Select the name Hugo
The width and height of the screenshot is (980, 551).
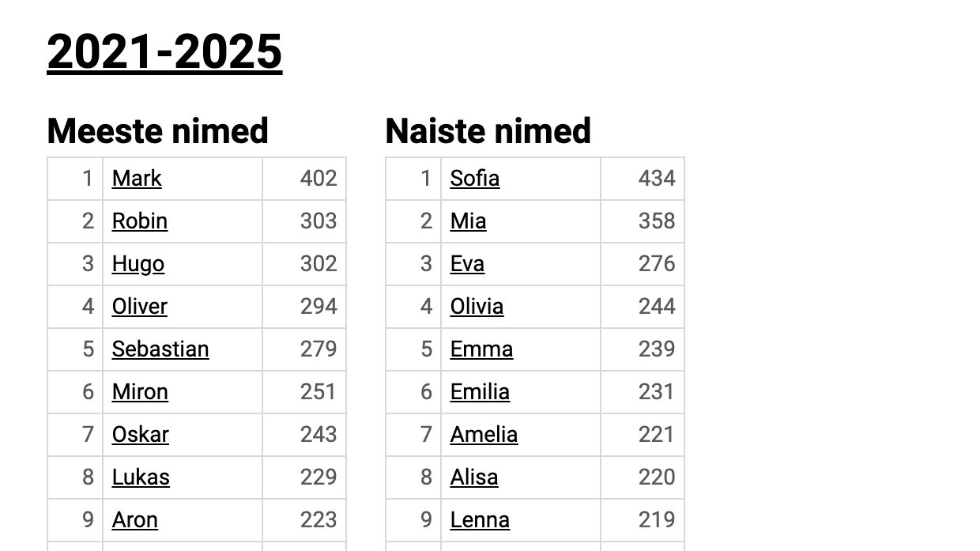(x=138, y=264)
